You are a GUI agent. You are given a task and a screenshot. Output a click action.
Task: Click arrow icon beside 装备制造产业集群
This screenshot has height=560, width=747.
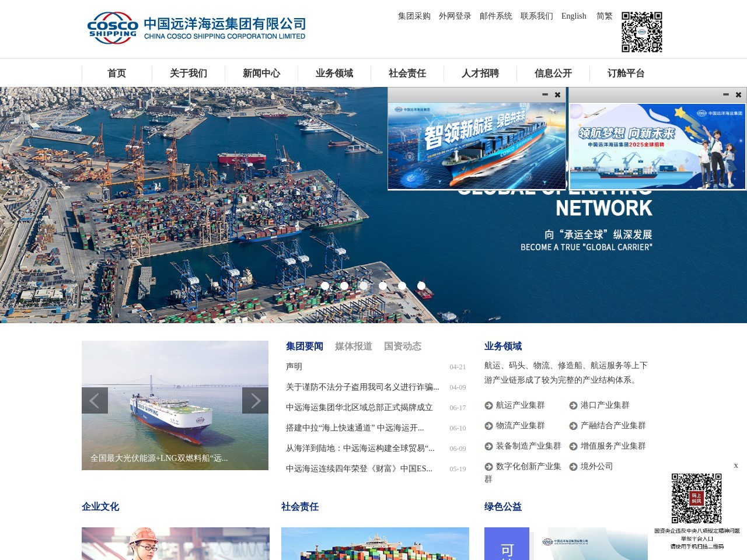click(489, 446)
